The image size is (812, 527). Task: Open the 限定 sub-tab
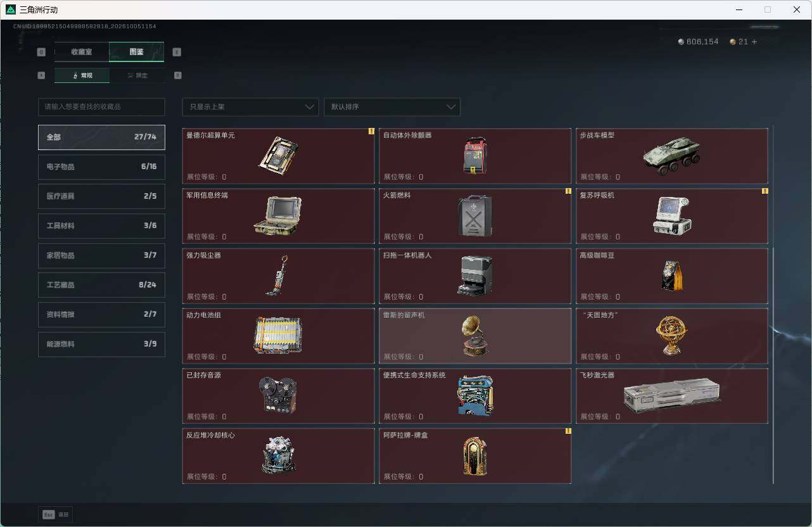pos(137,75)
